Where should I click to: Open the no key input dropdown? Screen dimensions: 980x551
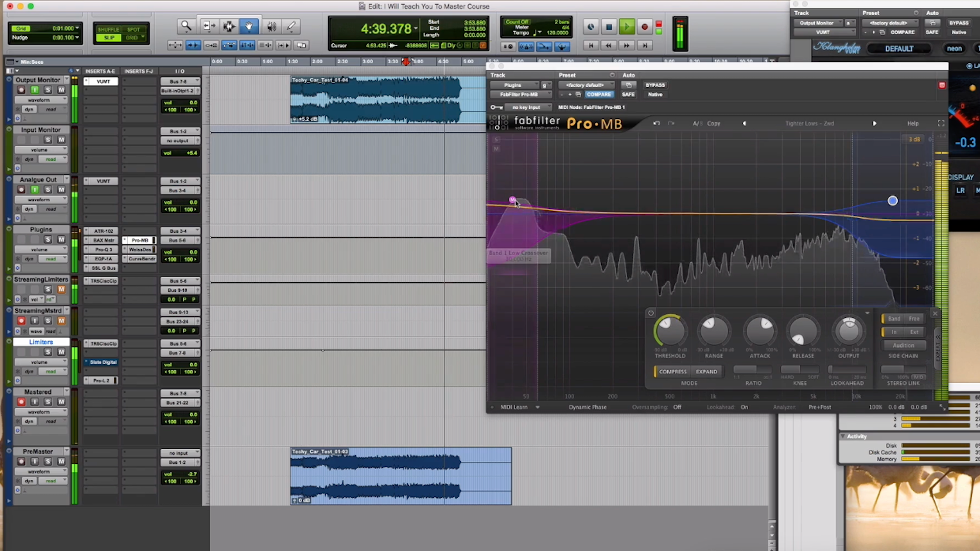[528, 107]
